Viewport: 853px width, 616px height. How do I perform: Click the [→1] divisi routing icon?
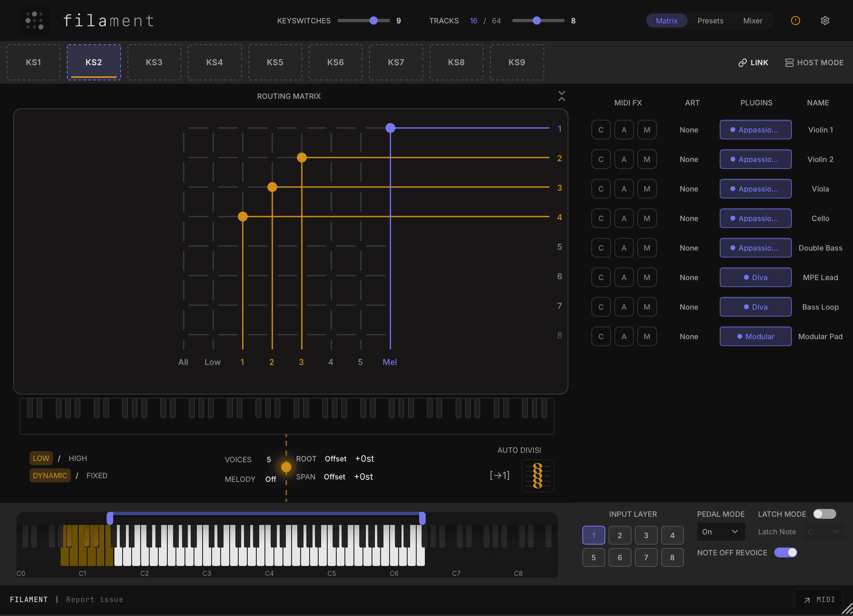[499, 475]
